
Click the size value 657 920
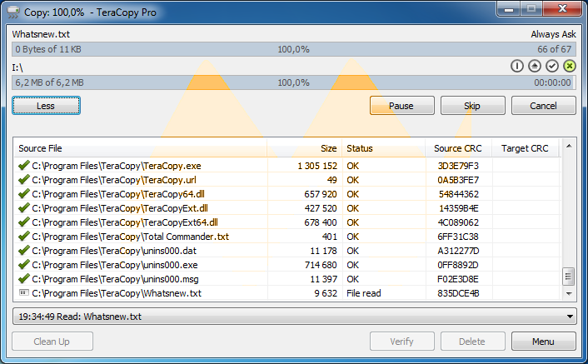coord(321,194)
